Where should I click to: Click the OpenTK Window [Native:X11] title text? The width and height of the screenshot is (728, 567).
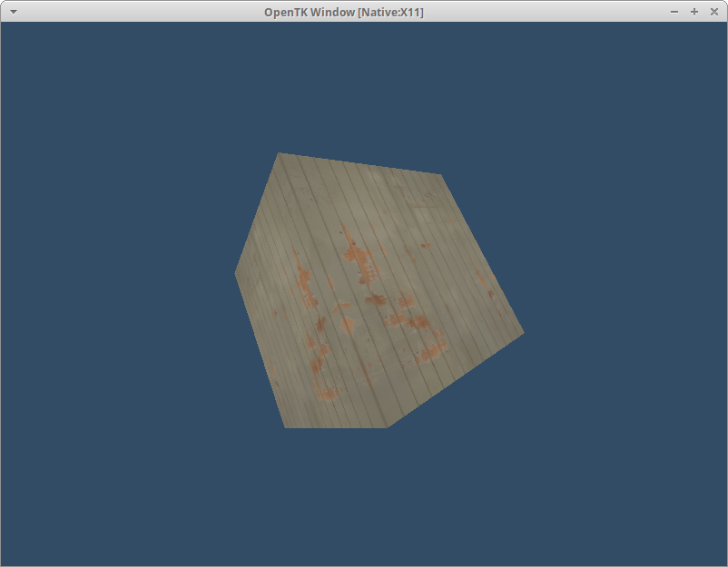344,13
